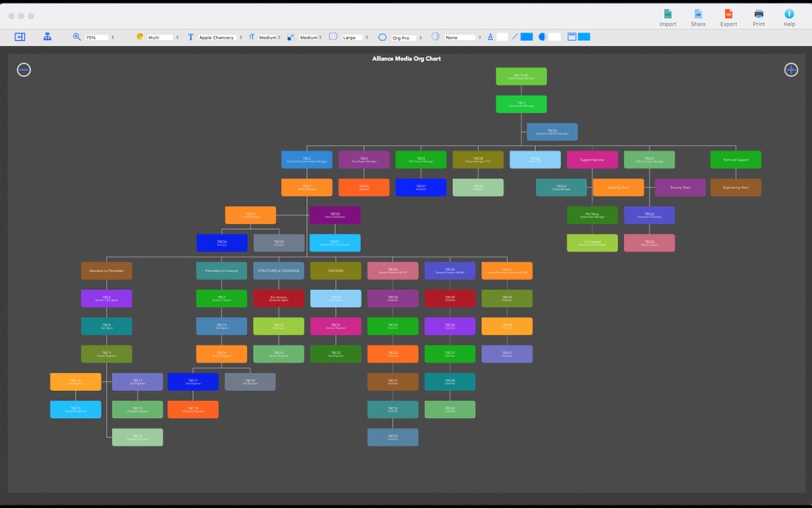Click the box size icon beside Medium
Viewport: 812px width, 508px height.
coord(291,37)
